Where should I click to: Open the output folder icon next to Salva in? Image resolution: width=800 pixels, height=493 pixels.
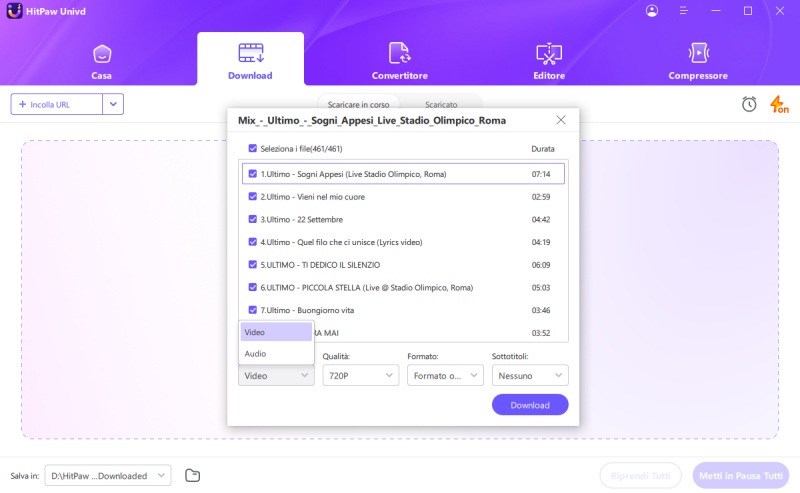[192, 475]
